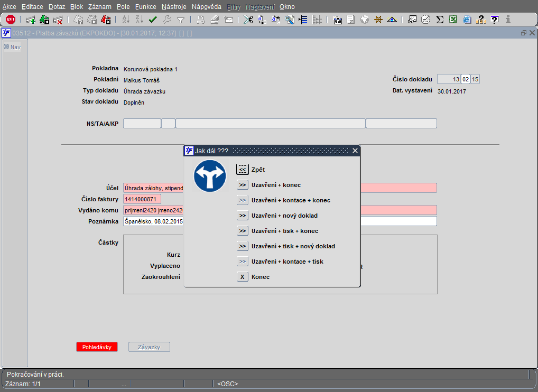Click the sort ascending A-Z icon
This screenshot has width=538, height=392.
pos(126,20)
